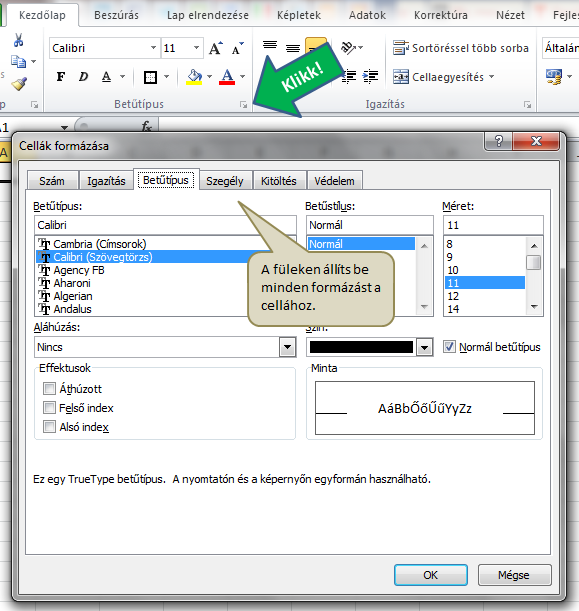The image size is (579, 611).
Task: Increase font size with large A icon
Action: [x=215, y=48]
